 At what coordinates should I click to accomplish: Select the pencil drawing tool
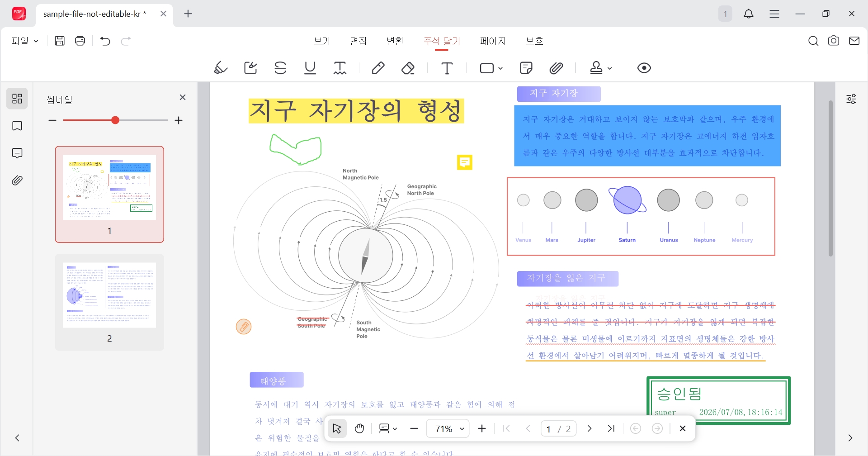coord(378,68)
